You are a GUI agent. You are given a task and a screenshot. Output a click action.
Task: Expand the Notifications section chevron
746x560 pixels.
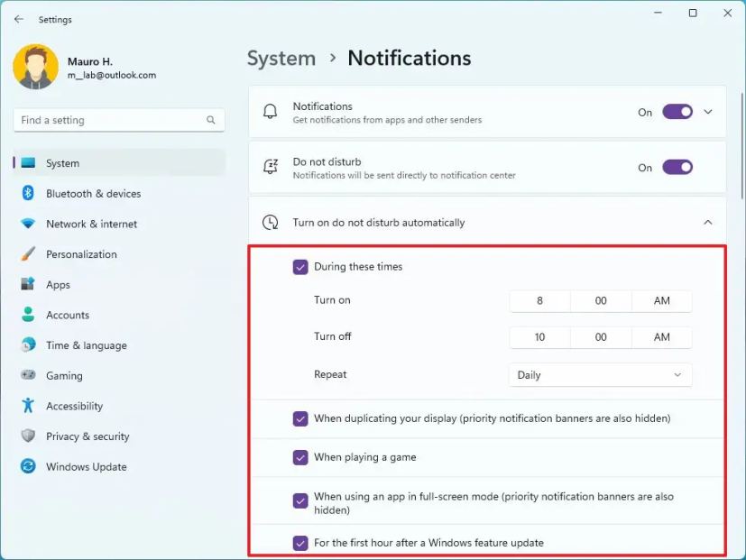click(708, 112)
